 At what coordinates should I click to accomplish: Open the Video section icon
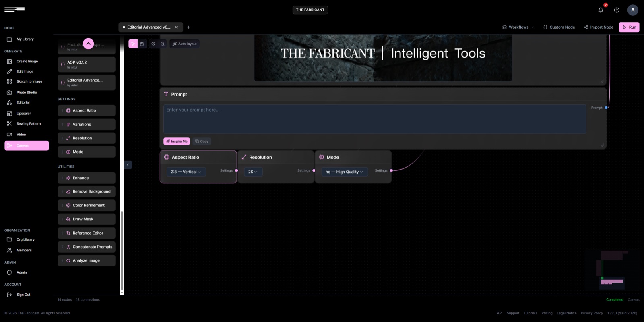point(9,135)
